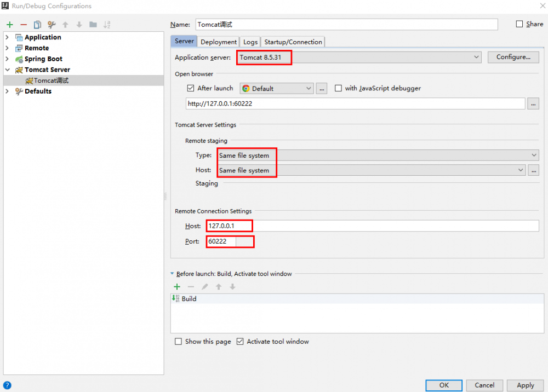This screenshot has width=548, height=392.
Task: Focus the Name input field
Action: point(347,25)
